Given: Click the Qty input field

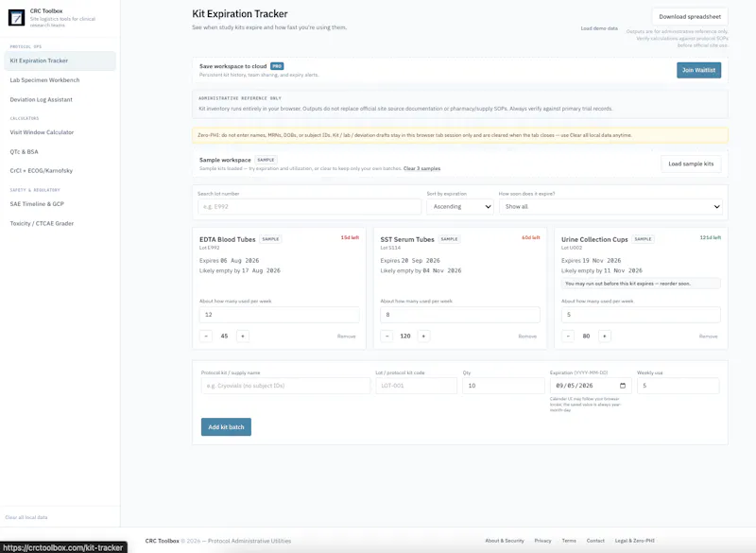Looking at the screenshot, I should [x=504, y=386].
